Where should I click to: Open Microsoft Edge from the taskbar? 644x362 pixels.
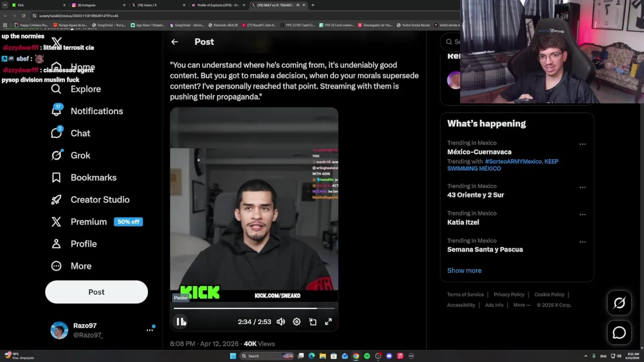click(311, 356)
